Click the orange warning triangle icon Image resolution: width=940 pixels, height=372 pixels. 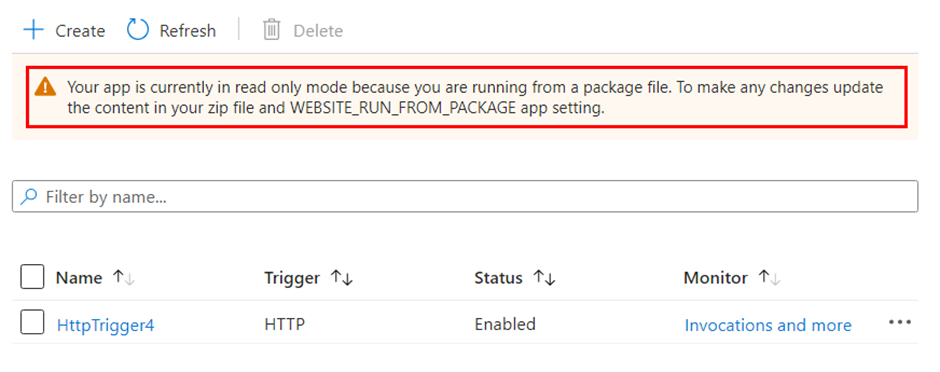45,87
